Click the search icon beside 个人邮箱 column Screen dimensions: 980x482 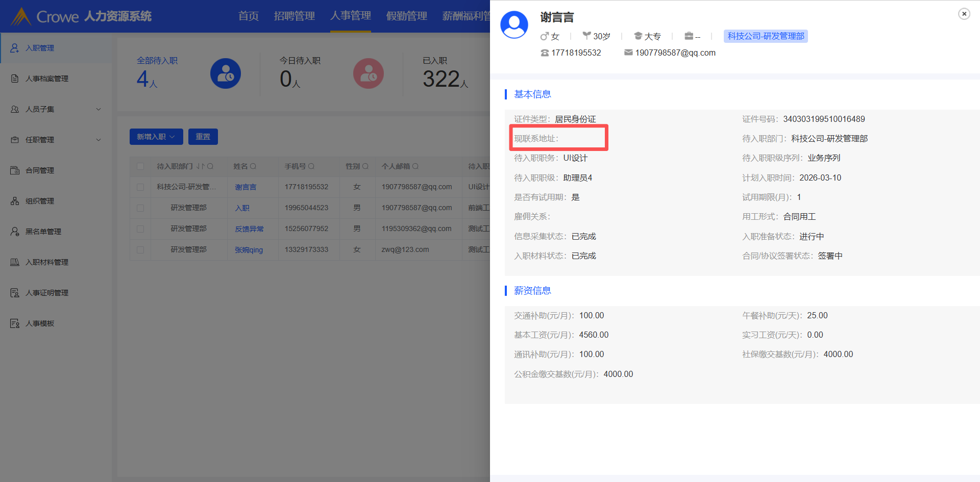[x=415, y=166]
